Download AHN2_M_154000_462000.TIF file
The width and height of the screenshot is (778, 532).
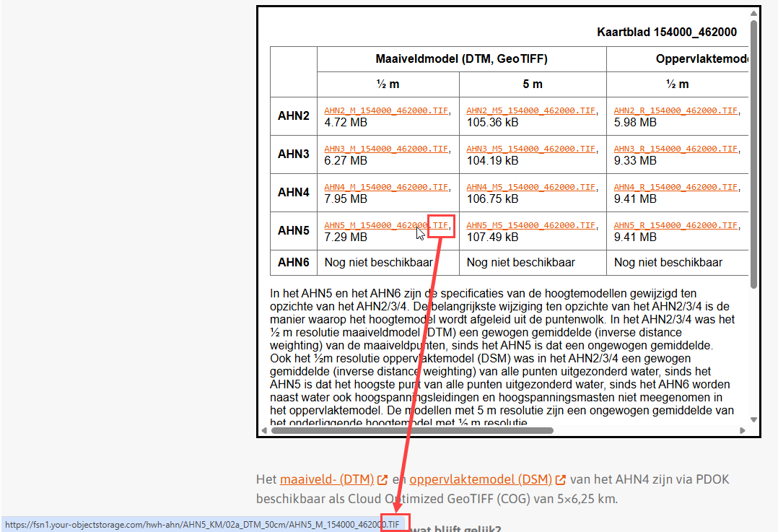(386, 111)
